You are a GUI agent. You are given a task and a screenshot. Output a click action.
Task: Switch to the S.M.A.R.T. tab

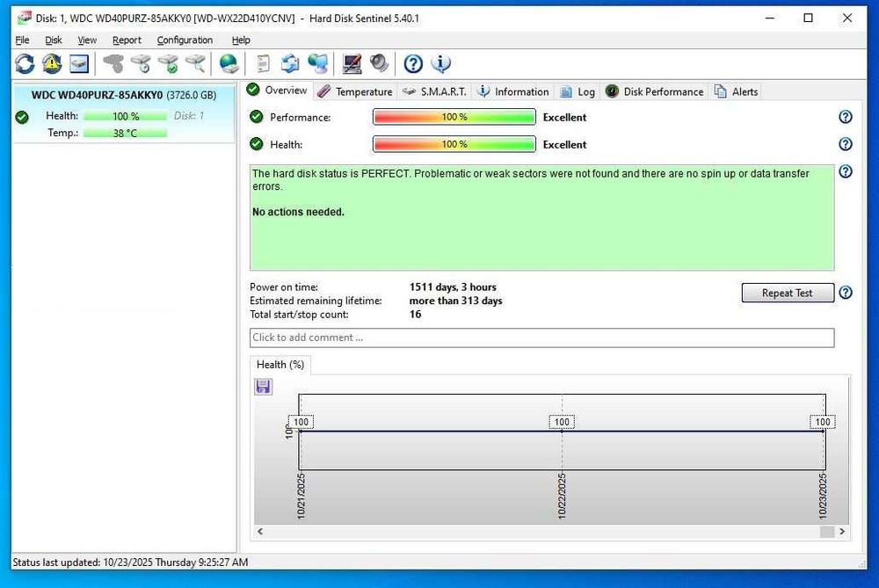435,91
